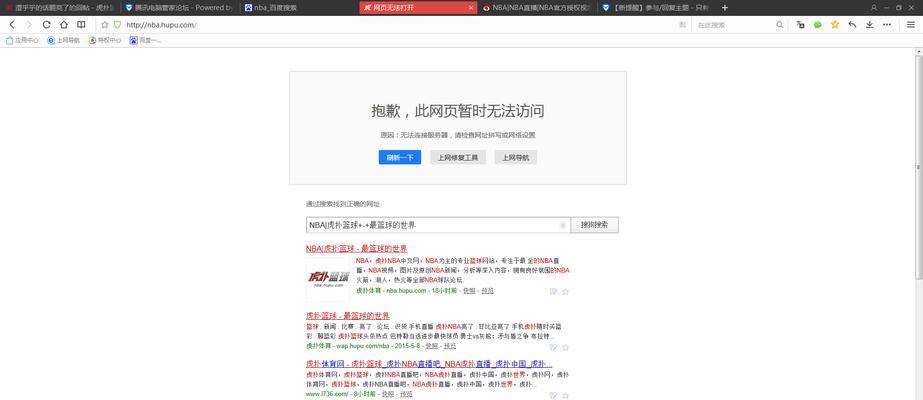Switch to the 腾讯电脑管家论坛 tab
Viewport: 923px width, 400px height.
coord(180,8)
